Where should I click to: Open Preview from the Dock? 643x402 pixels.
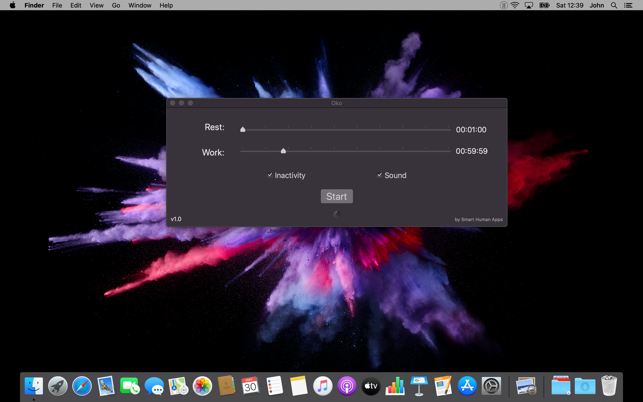click(526, 386)
